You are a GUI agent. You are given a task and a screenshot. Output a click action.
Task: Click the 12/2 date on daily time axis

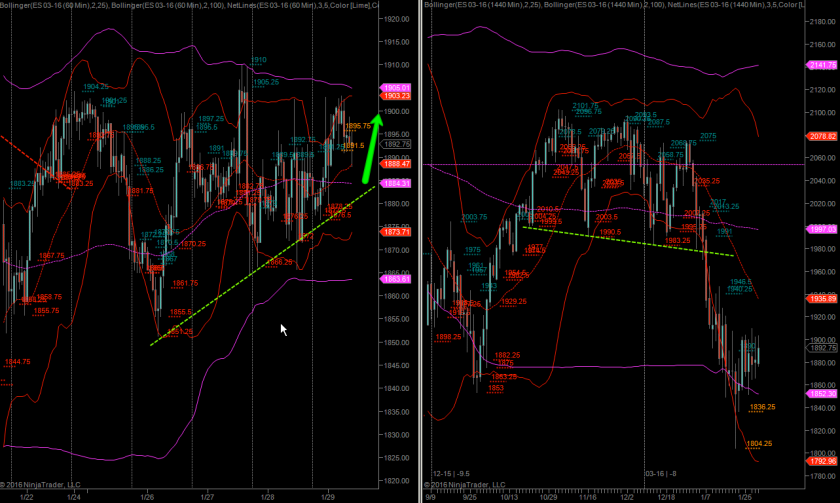[627, 497]
